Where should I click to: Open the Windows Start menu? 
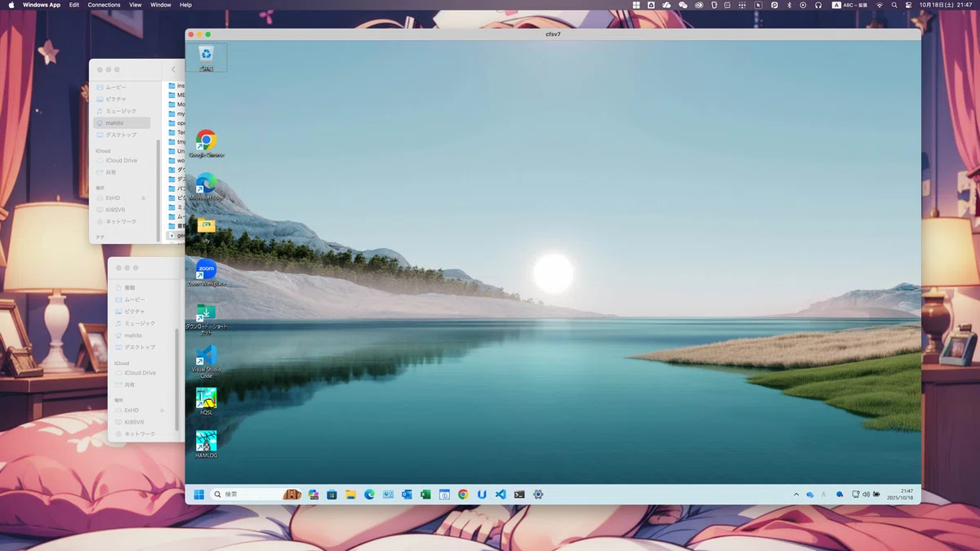pyautogui.click(x=198, y=495)
